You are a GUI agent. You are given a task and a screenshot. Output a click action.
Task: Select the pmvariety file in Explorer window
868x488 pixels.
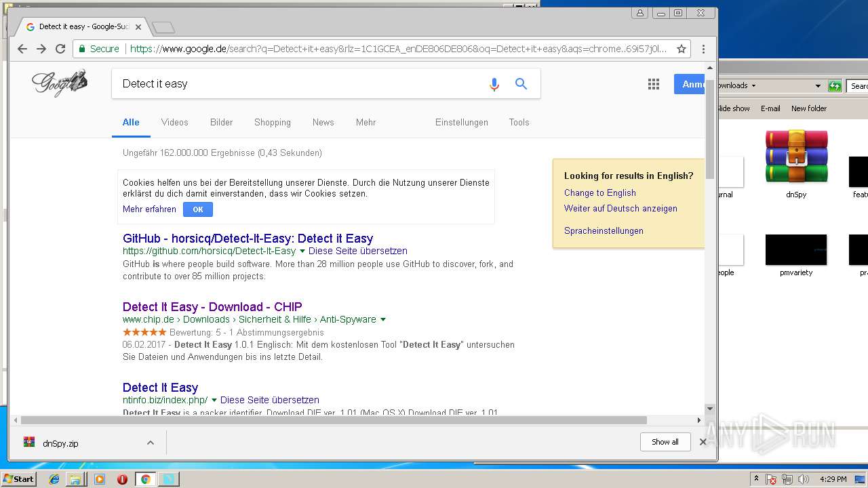point(796,256)
